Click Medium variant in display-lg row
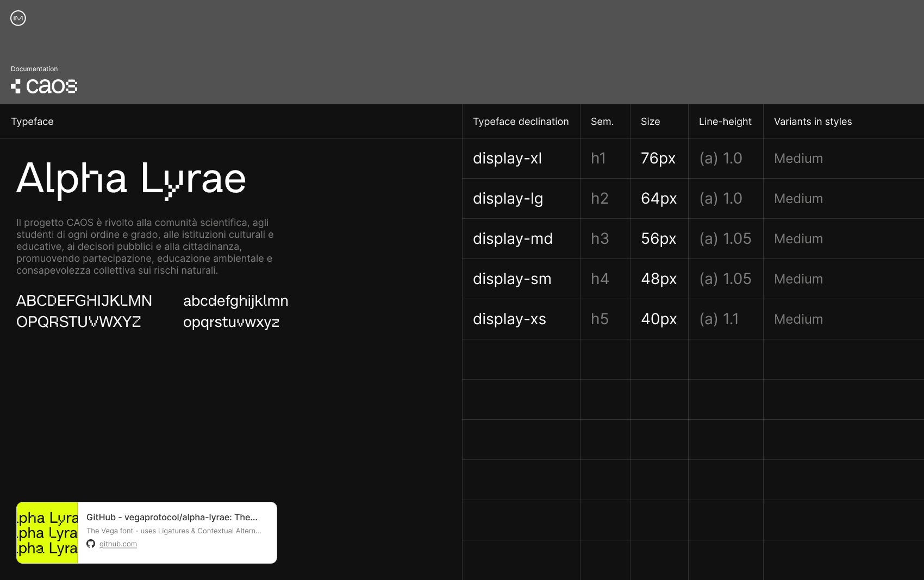 [x=798, y=199]
